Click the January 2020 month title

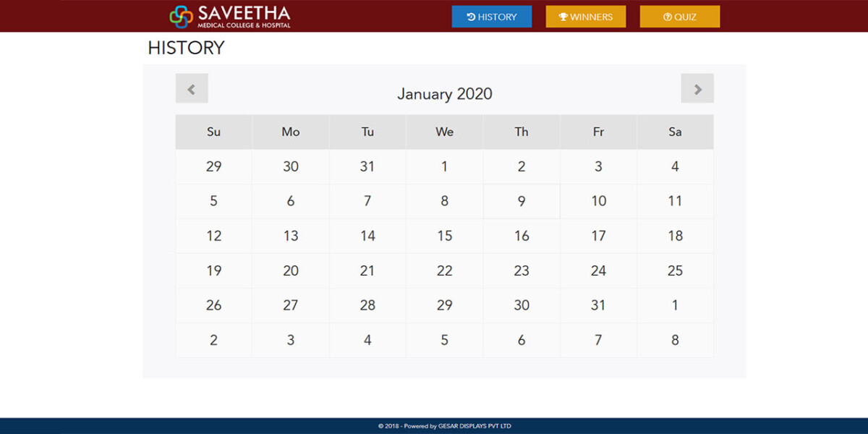click(444, 93)
